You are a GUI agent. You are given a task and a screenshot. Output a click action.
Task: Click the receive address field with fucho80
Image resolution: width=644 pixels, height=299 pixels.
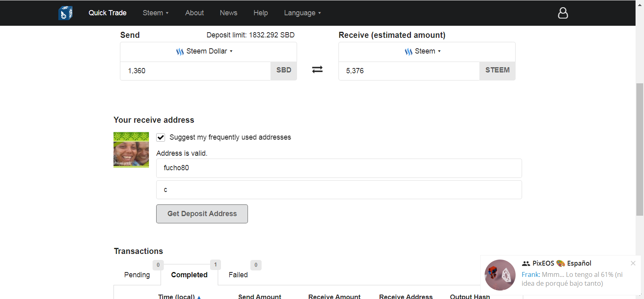click(x=339, y=168)
